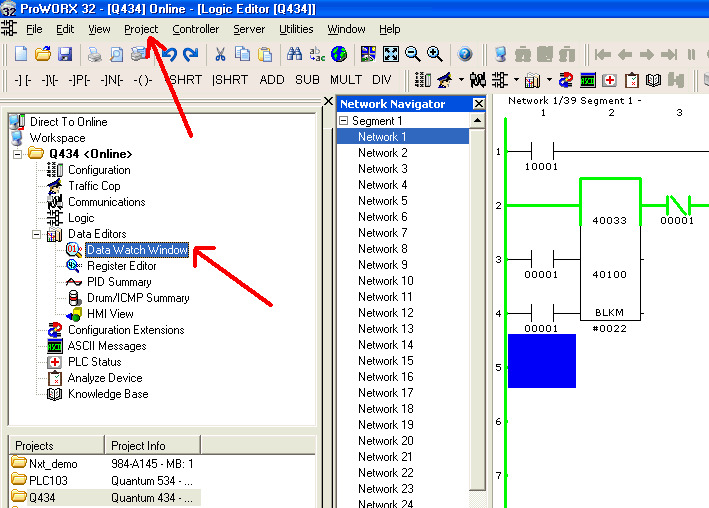This screenshot has width=709, height=508.
Task: Click the Undo toolbar icon
Action: click(169, 54)
